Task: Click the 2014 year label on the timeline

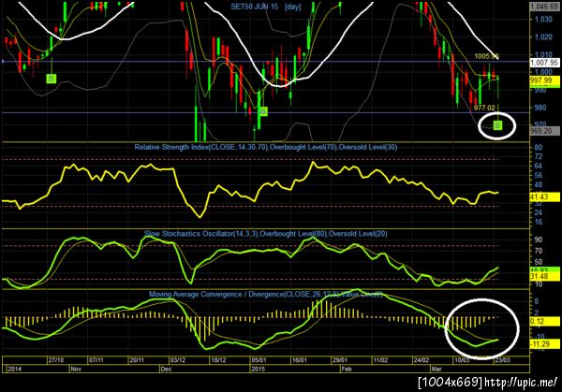Action: pyautogui.click(x=14, y=369)
